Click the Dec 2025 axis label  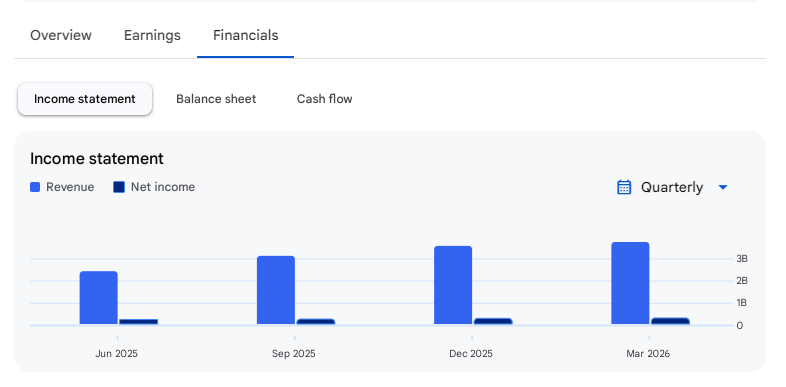click(471, 353)
